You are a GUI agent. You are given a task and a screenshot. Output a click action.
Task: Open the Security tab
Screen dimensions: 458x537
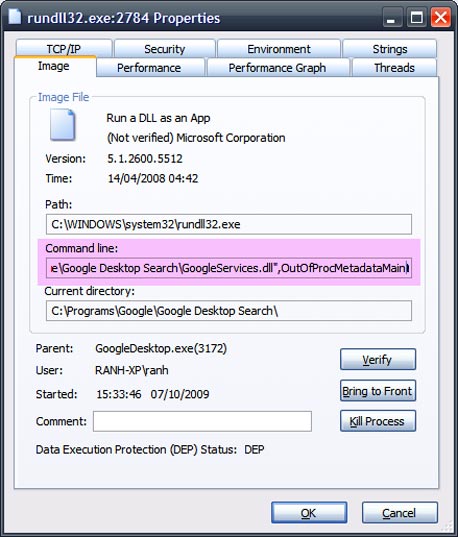pos(165,49)
